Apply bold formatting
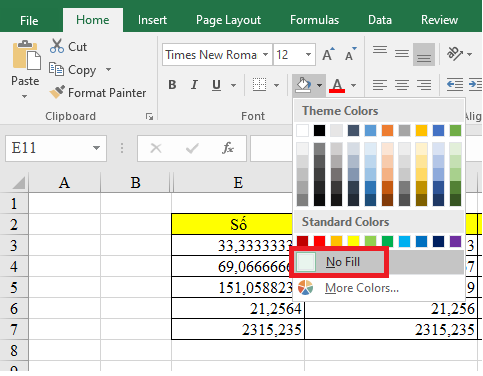Viewport: 483px width, 376px height. coord(172,85)
